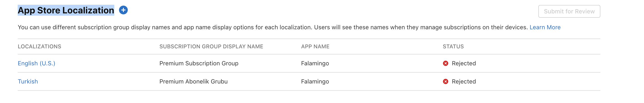This screenshot has width=644, height=103.
Task: Click the App Name column header
Action: click(x=315, y=46)
